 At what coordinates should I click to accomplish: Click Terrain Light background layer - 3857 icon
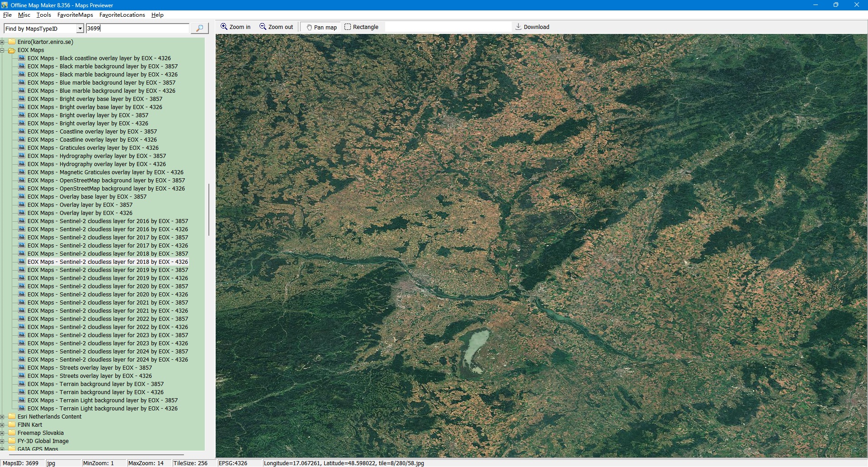coord(22,400)
